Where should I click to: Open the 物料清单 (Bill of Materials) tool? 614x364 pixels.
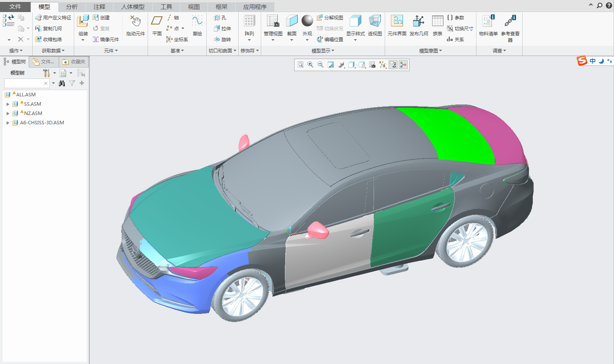(x=488, y=26)
